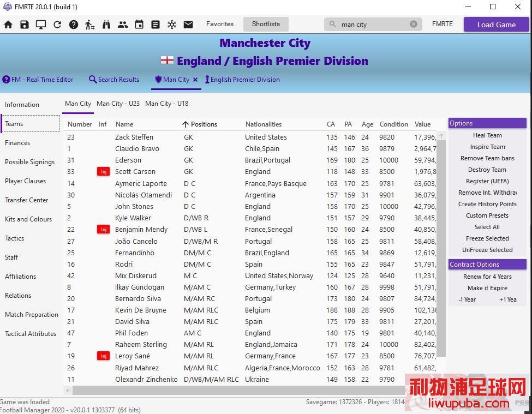Open the Staff sidebar section
The image size is (532, 414).
pos(11,257)
